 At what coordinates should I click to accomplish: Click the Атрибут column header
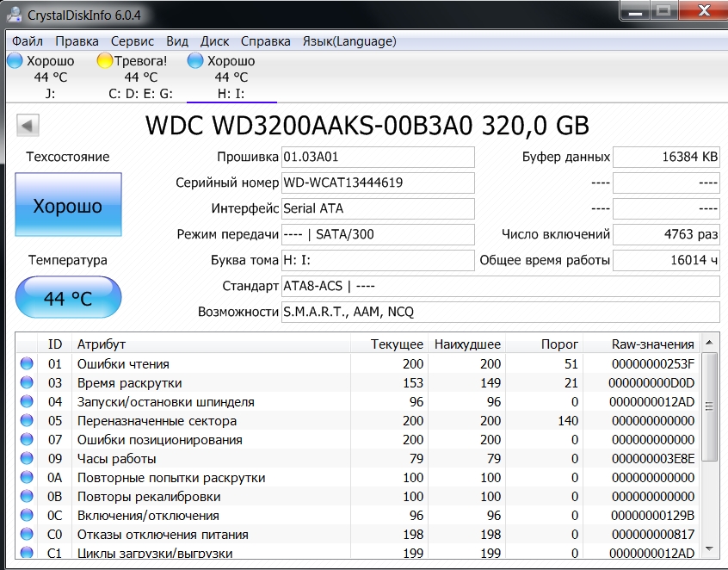pos(211,344)
